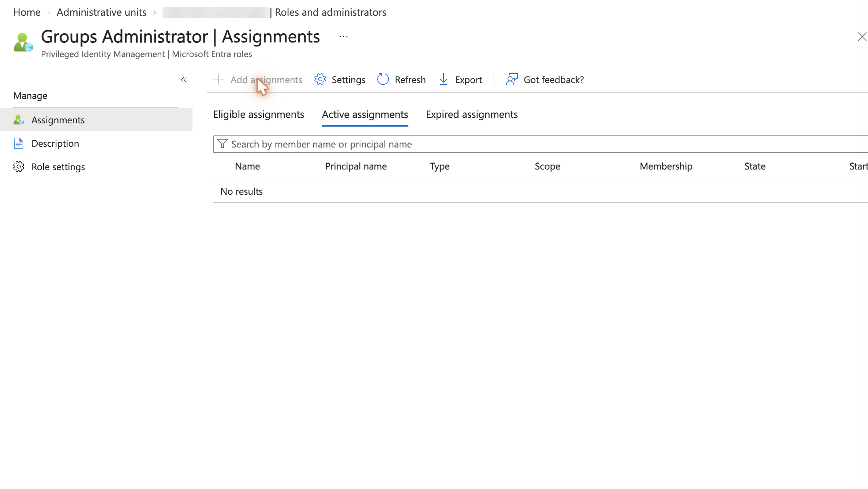868x489 pixels.
Task: Click the Settings label in toolbar
Action: tap(348, 79)
